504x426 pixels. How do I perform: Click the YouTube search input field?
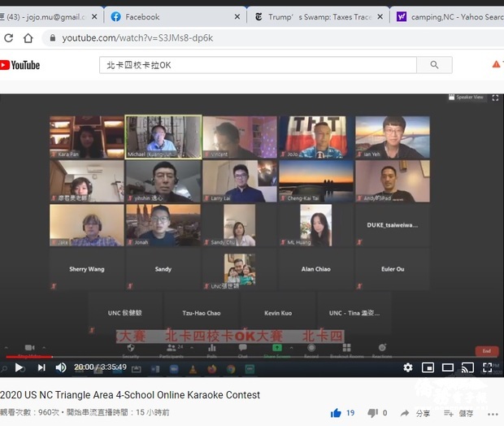pyautogui.click(x=258, y=65)
